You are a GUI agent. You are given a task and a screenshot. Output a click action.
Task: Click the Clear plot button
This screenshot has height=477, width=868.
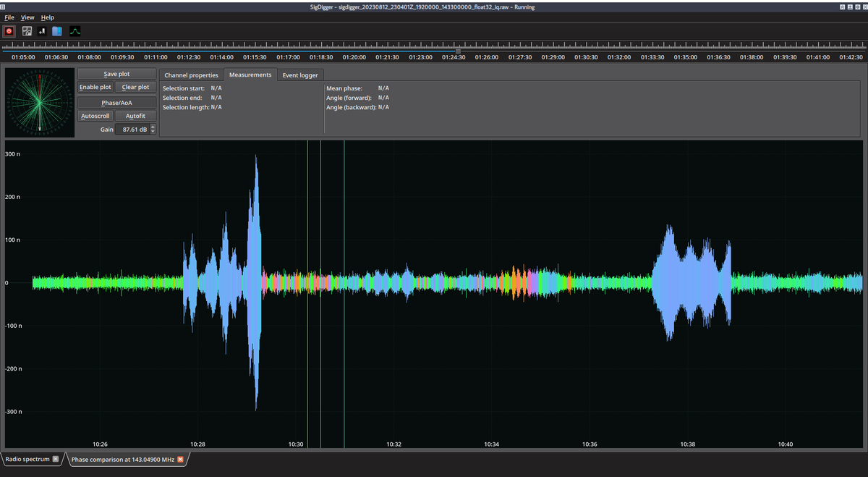(135, 87)
